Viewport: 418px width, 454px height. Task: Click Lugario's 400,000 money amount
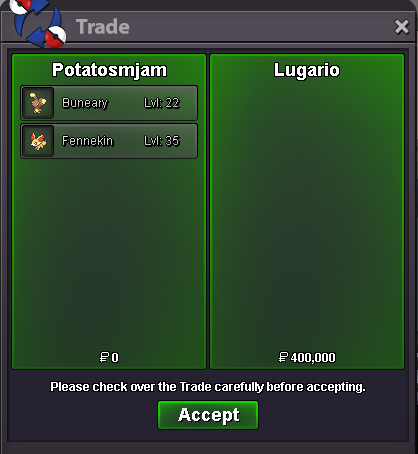pos(313,358)
